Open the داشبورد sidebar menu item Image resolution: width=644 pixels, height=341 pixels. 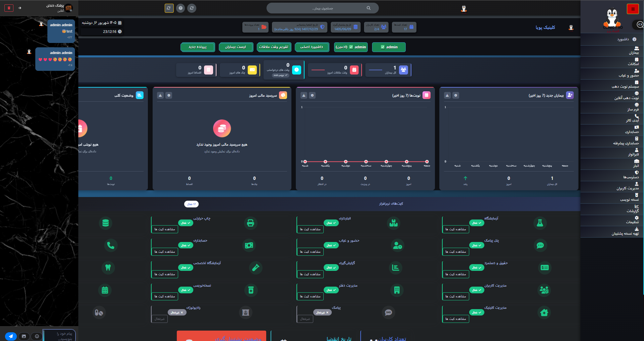(x=612, y=39)
